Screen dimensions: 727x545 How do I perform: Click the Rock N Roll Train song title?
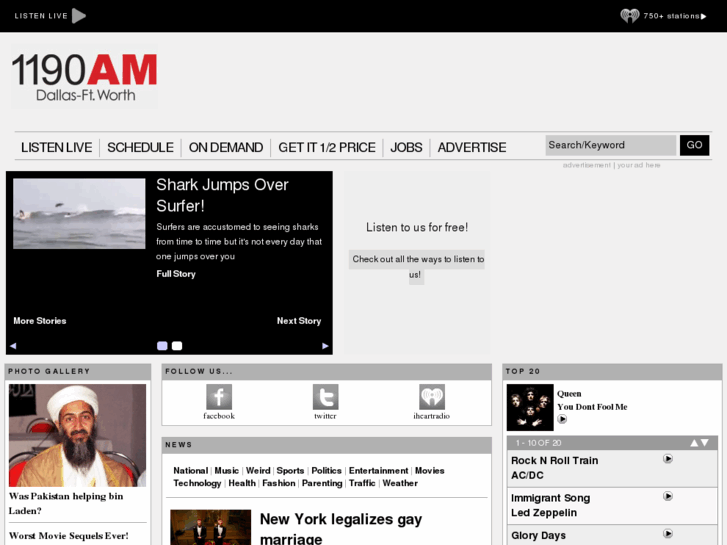tap(555, 461)
